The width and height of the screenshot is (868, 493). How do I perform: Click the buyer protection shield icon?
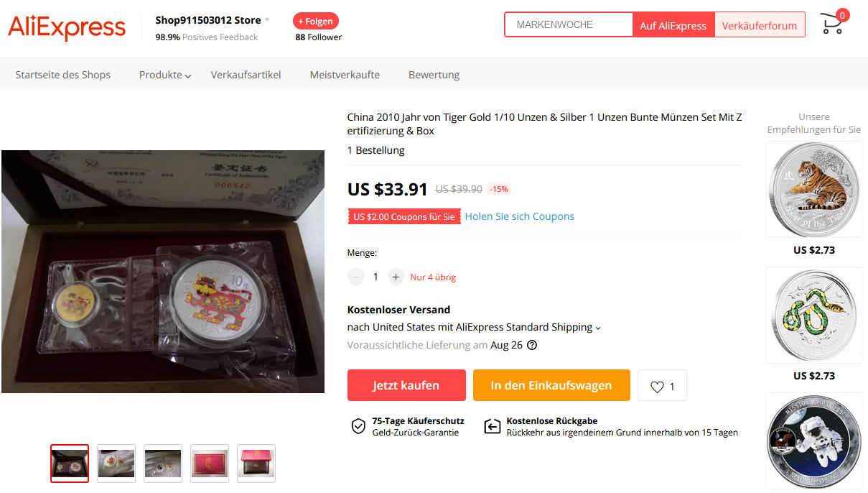pyautogui.click(x=358, y=426)
